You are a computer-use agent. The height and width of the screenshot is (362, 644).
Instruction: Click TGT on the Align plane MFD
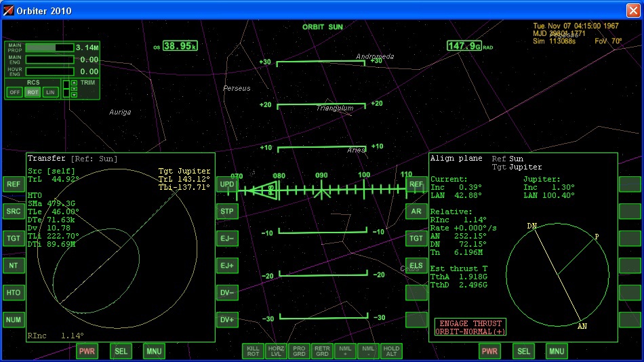pyautogui.click(x=416, y=239)
